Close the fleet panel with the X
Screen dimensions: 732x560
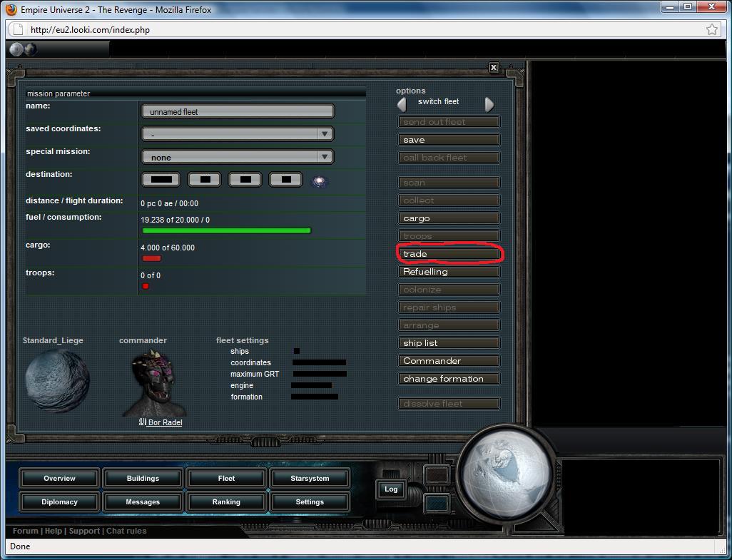pyautogui.click(x=494, y=68)
